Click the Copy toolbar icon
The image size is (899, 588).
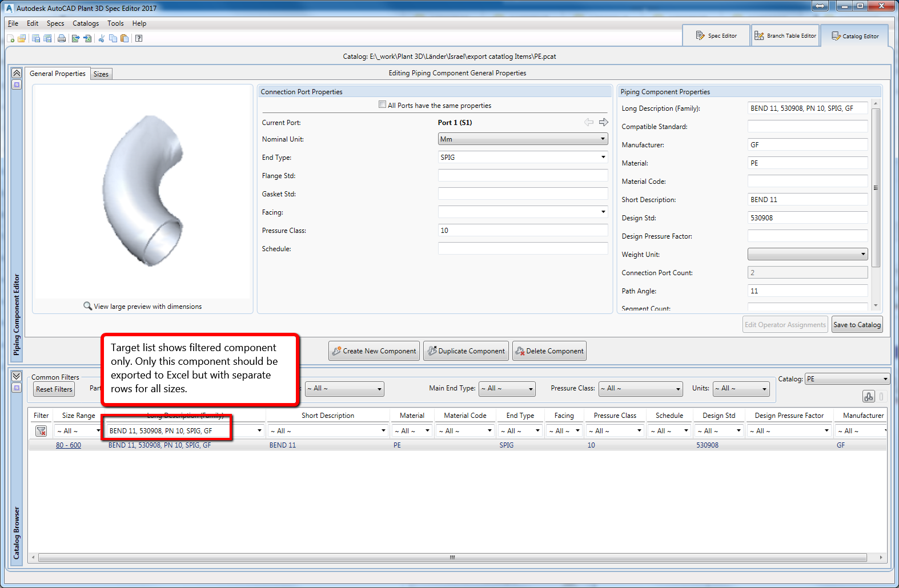pyautogui.click(x=113, y=38)
